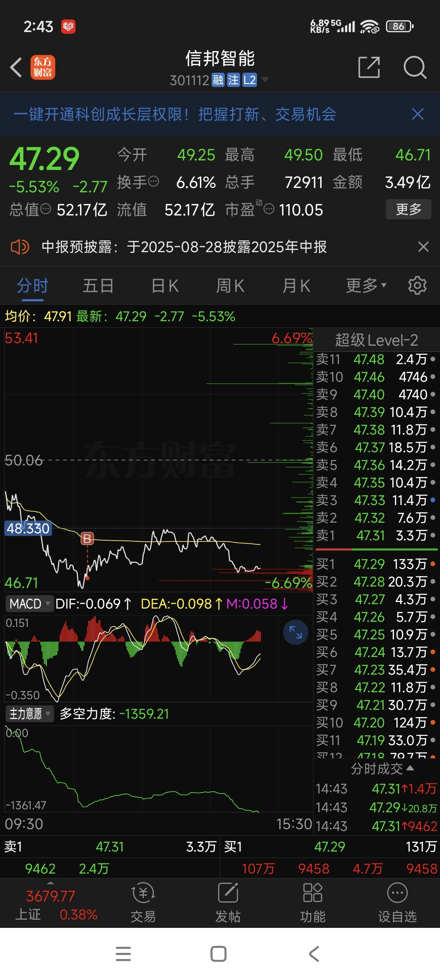Tap the orange dot beside 买1

click(433, 564)
